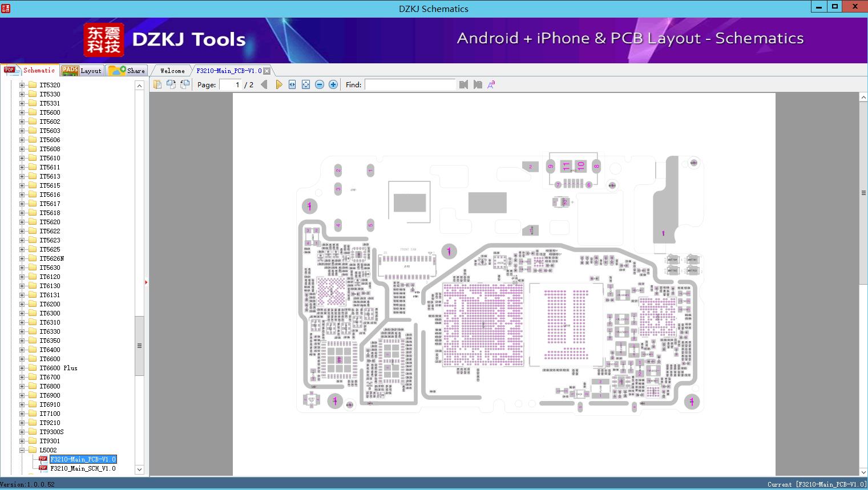Click the fit-to-page icon
This screenshot has height=490, width=868.
306,84
